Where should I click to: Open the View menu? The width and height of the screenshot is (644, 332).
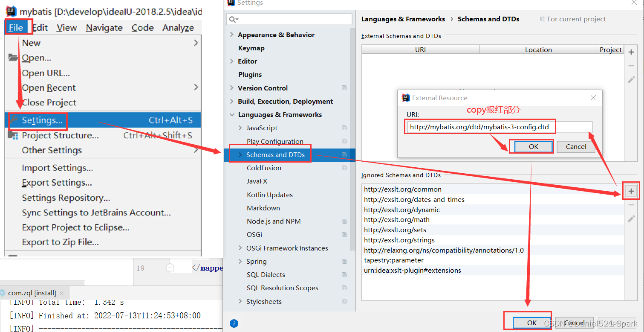tap(66, 28)
